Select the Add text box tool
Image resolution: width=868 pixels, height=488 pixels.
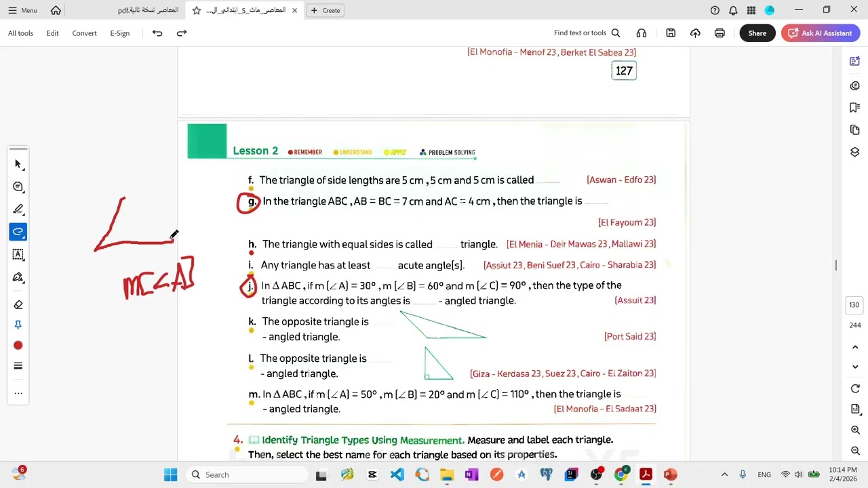pos(18,254)
